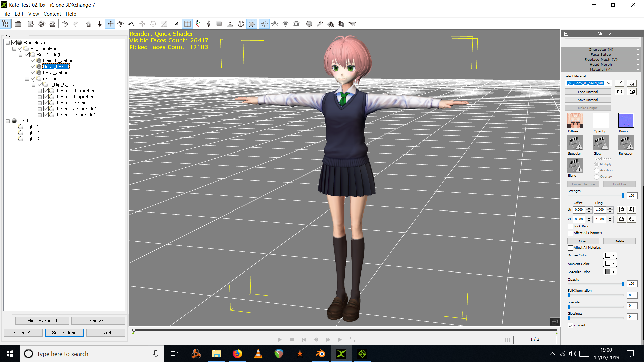Click the light bulb lighting icon
This screenshot has height=362, width=644.
coord(264,24)
